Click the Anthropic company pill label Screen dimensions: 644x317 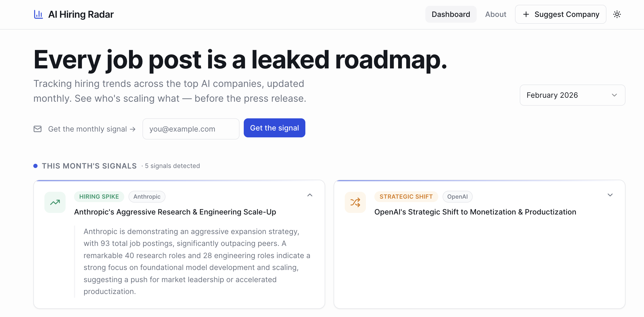pyautogui.click(x=147, y=197)
